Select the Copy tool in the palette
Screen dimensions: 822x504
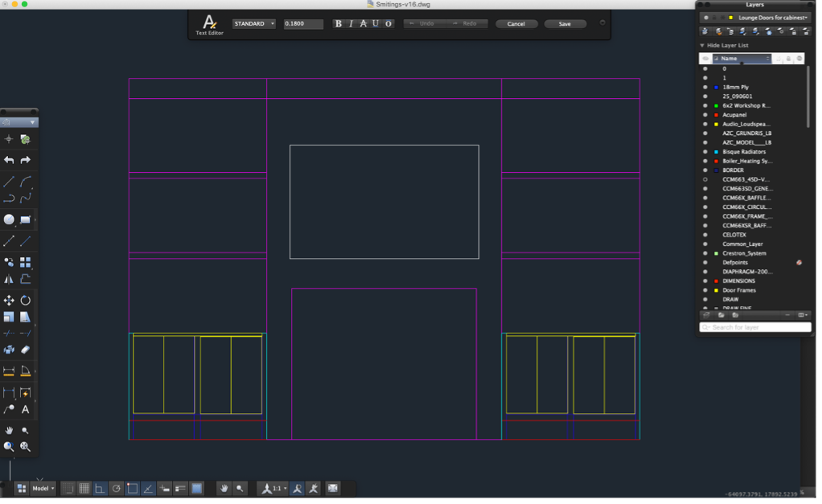pyautogui.click(x=9, y=262)
